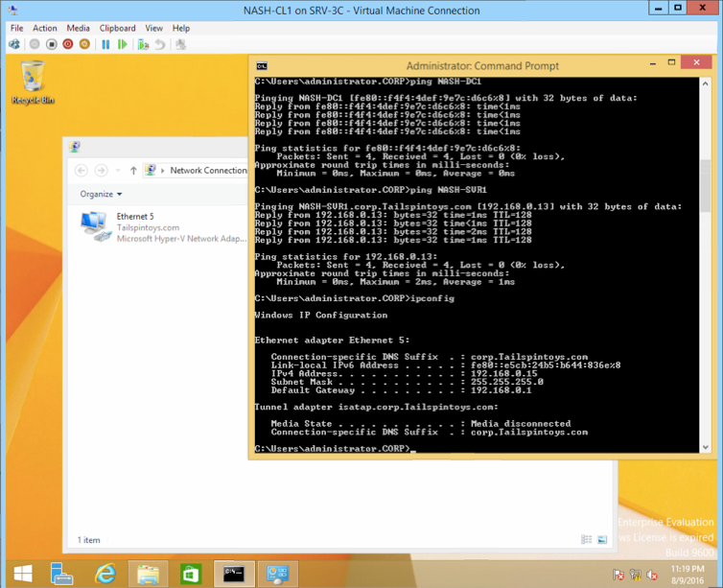
Task: Maximize the Command Prompt window
Action: [671, 62]
